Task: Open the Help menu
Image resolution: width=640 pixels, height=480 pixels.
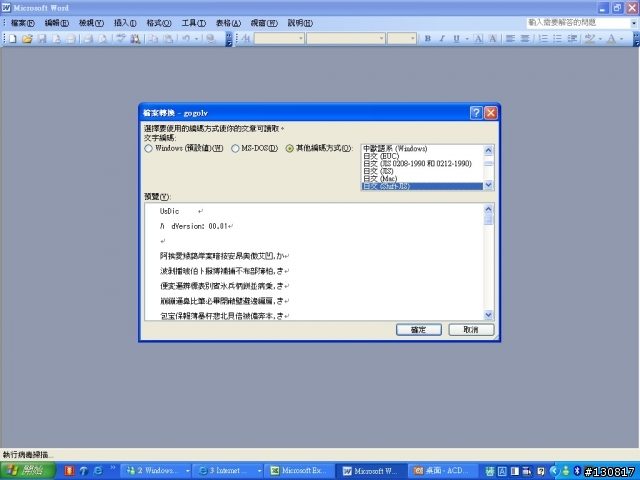Action: pyautogui.click(x=300, y=23)
